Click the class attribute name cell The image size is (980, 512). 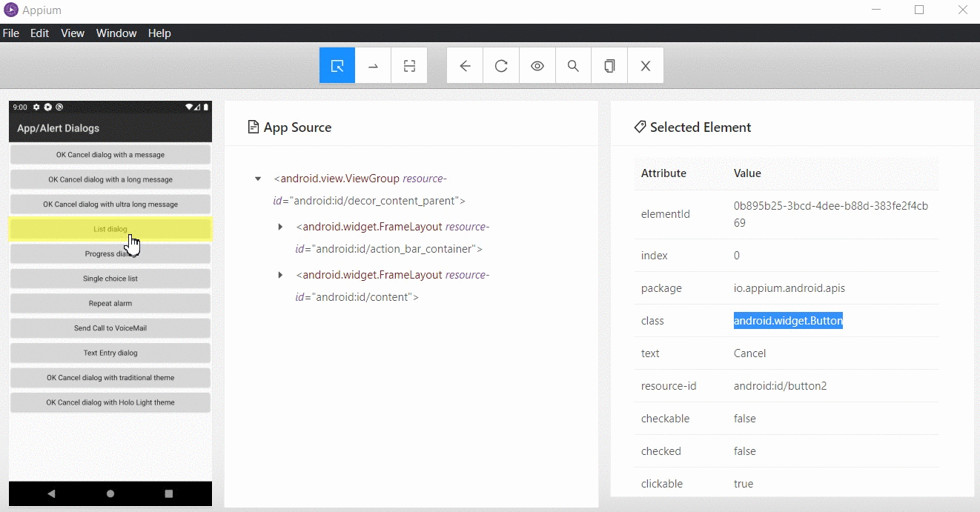652,321
